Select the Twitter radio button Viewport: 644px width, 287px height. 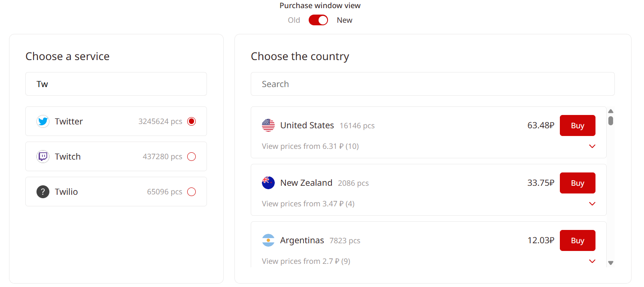tap(191, 121)
